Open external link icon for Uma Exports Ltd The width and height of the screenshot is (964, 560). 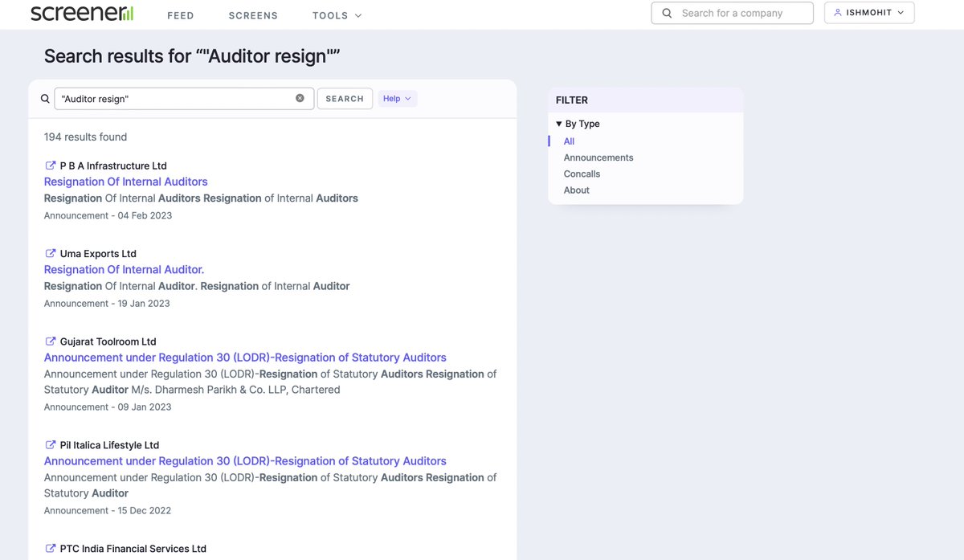50,253
